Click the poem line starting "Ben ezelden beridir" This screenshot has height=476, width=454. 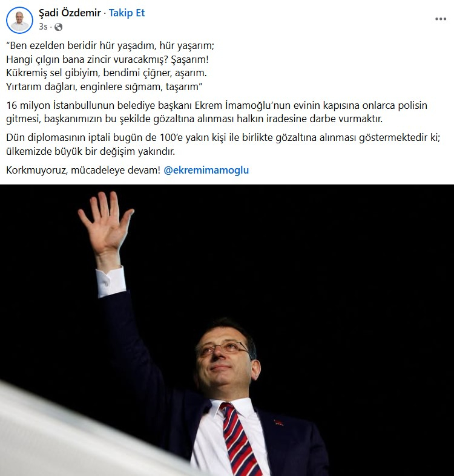point(110,45)
